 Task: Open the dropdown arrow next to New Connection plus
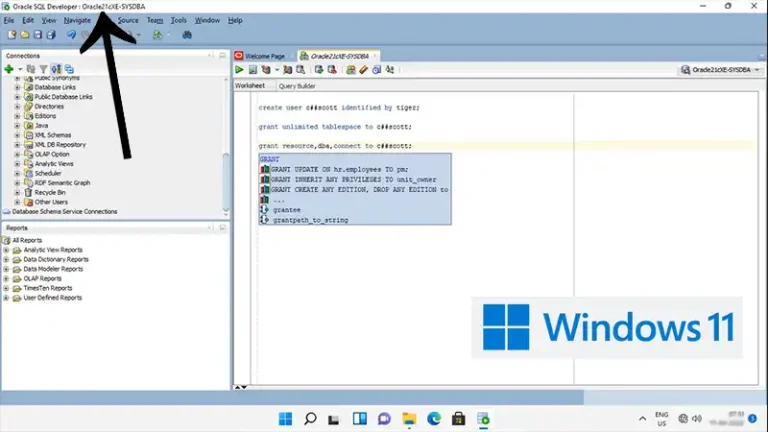click(x=20, y=69)
